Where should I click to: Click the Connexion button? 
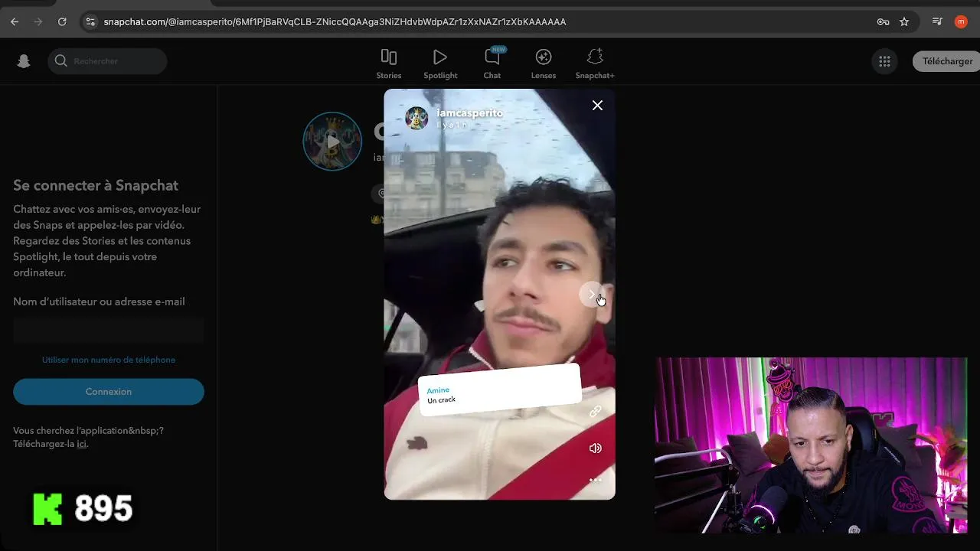pyautogui.click(x=109, y=391)
